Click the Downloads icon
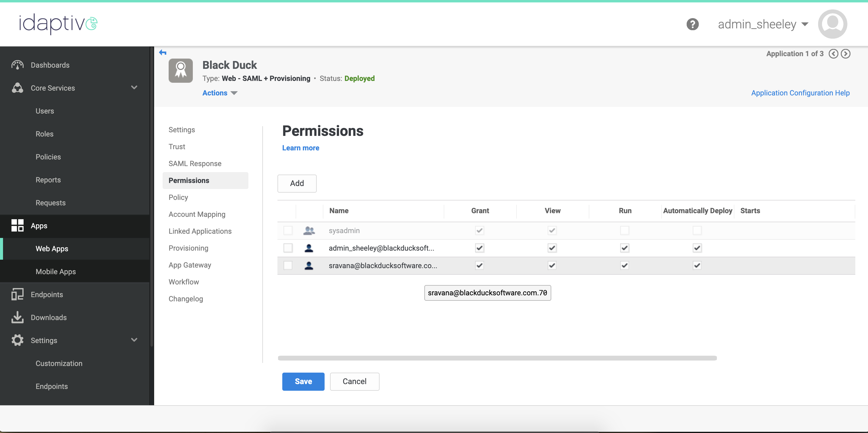This screenshot has width=868, height=433. [18, 317]
